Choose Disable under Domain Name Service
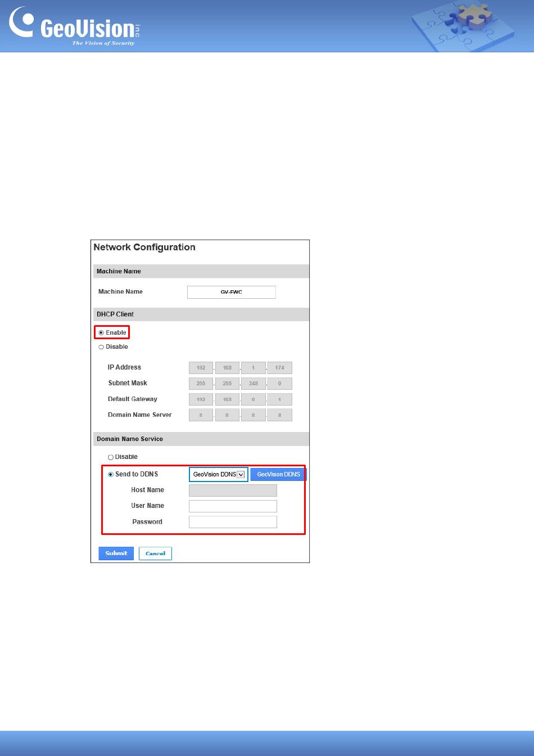 click(111, 457)
